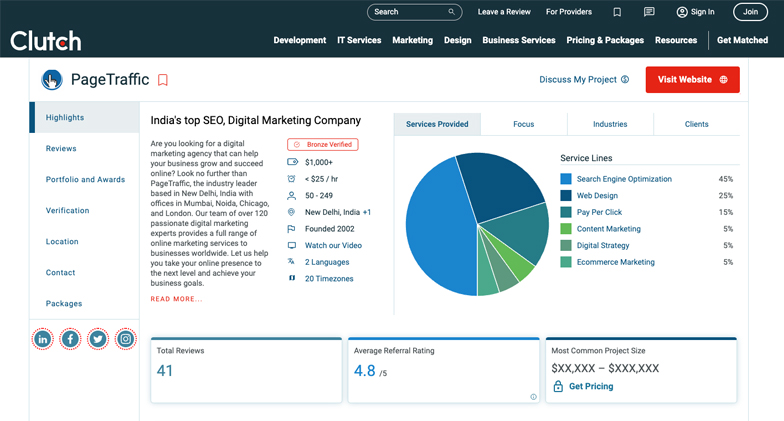Switch to Services Provided tab

click(x=437, y=124)
